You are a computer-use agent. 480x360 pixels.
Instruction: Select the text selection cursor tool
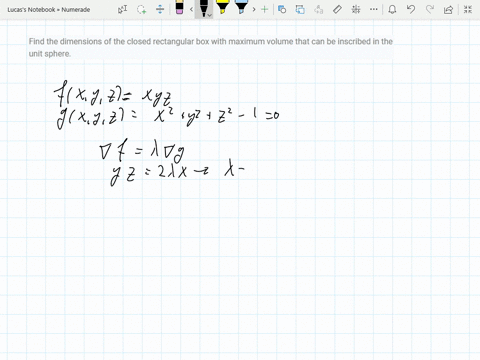coord(122,9)
